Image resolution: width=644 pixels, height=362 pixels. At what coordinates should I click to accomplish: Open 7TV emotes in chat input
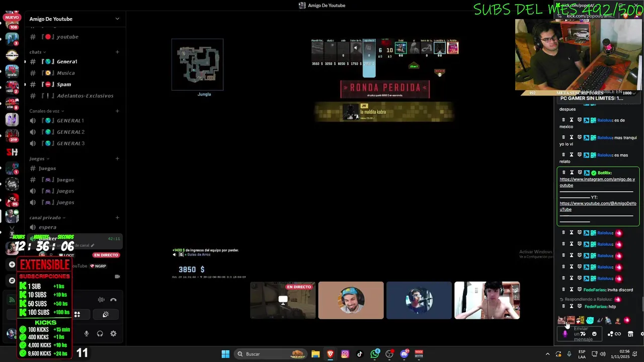click(583, 334)
